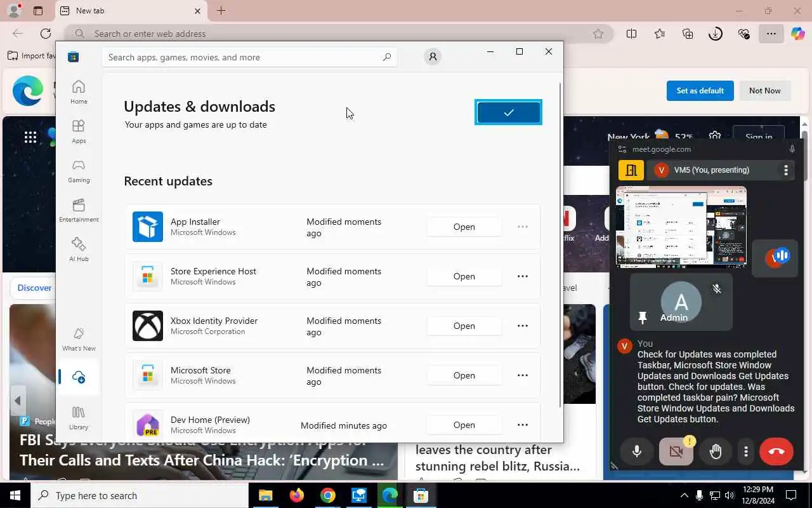Toggle Edge split screen icon
Screen dimensions: 812x508
point(631,34)
